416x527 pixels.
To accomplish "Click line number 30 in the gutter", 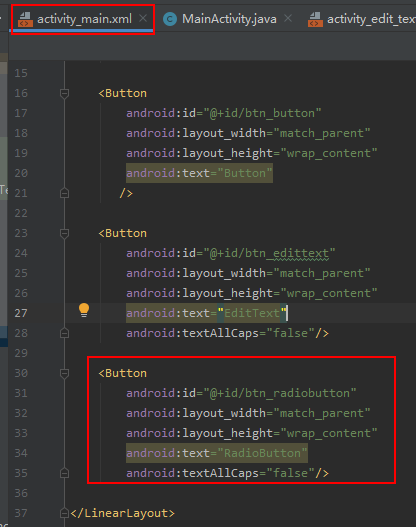I will click(x=21, y=373).
